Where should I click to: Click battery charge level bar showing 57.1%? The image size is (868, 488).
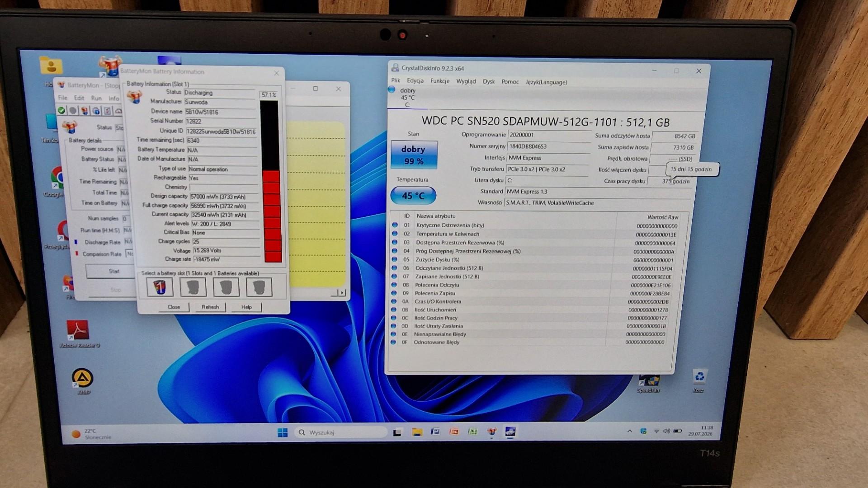271,181
